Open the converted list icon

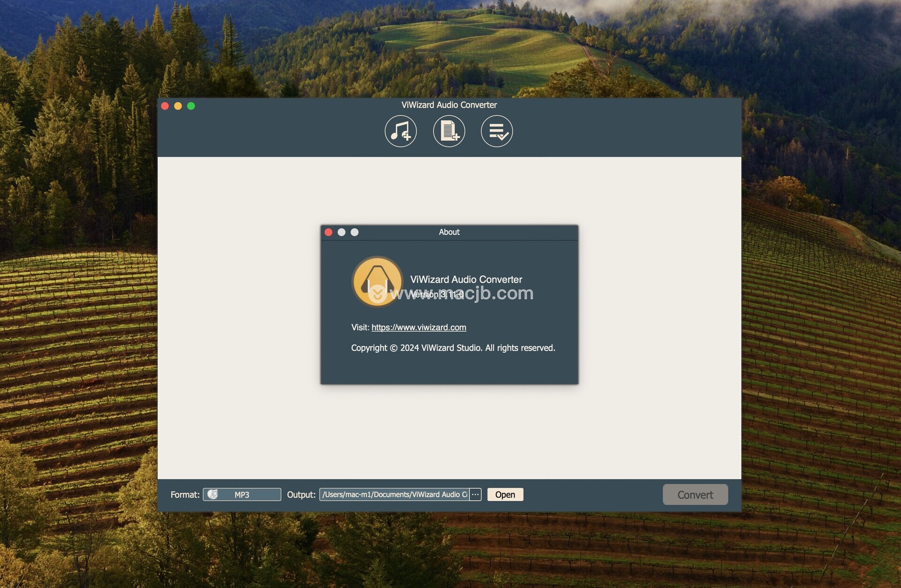pos(497,131)
